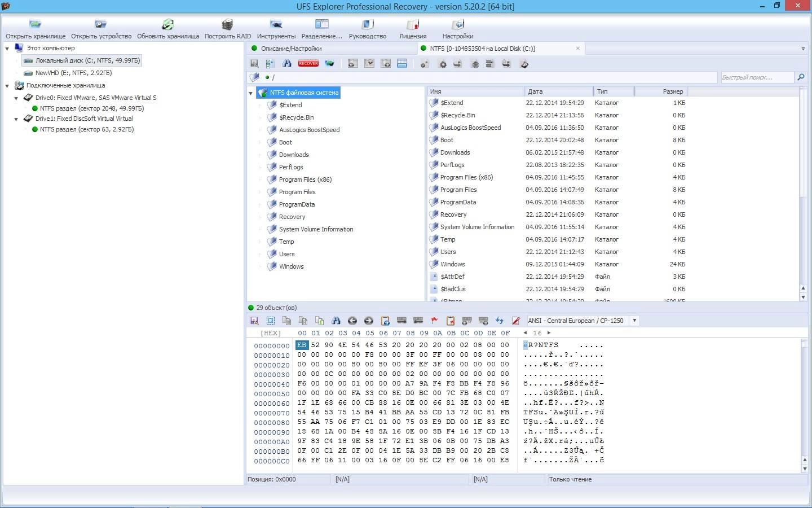812x508 pixels.
Task: Open the Построить RAID tool
Action: pyautogui.click(x=227, y=24)
